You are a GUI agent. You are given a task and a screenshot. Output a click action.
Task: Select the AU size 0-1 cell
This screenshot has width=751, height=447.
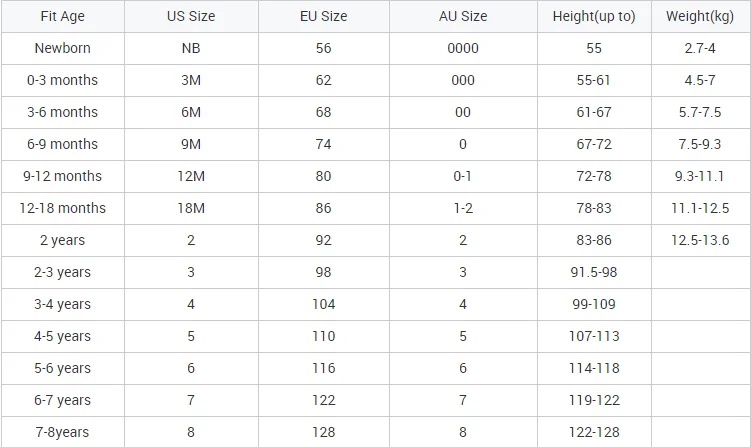(463, 176)
